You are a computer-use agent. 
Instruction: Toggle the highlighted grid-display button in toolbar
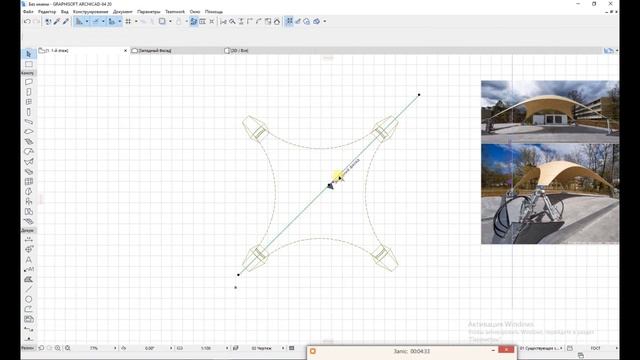click(289, 21)
